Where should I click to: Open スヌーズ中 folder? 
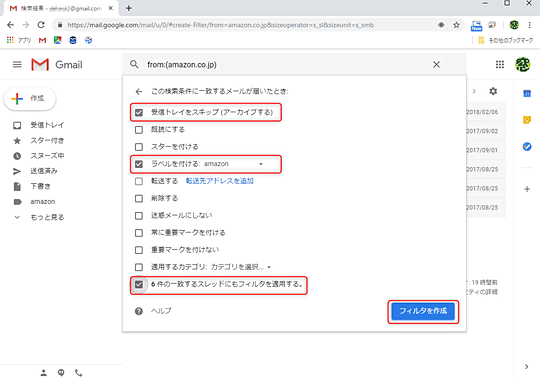[47, 156]
